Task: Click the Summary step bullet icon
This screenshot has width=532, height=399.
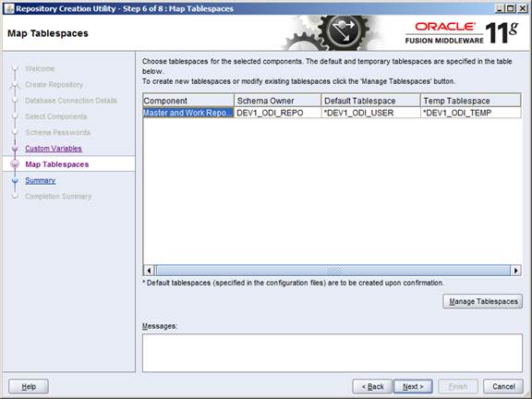Action: 15,180
